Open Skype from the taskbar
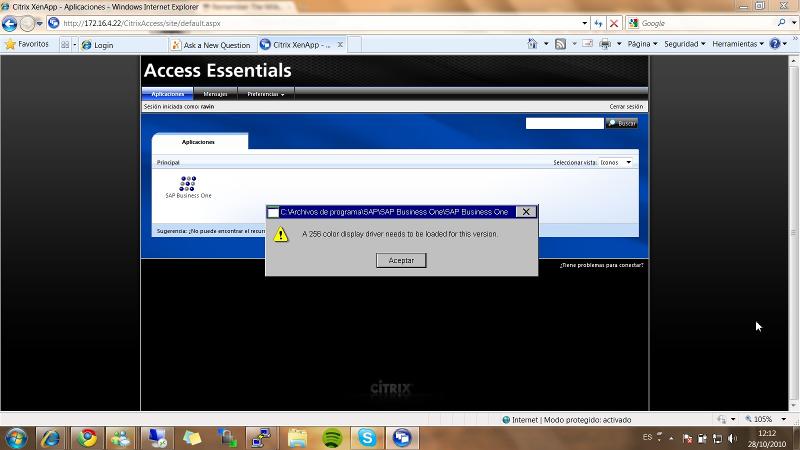Screen dimensions: 800x450 (367, 438)
